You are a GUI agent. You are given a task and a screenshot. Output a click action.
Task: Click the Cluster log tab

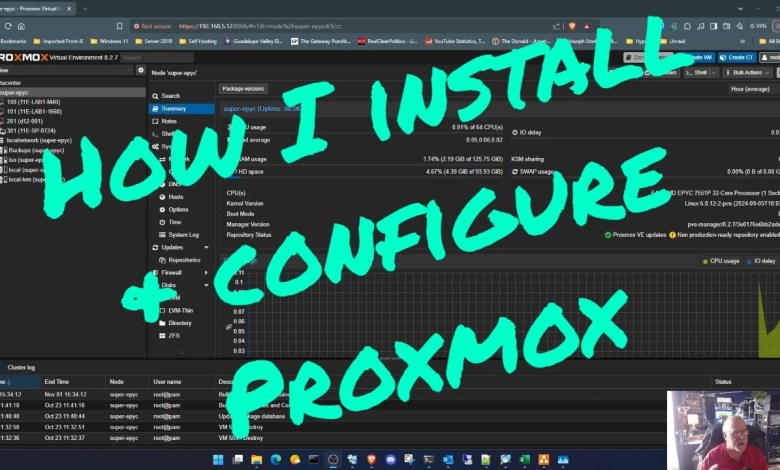coord(19,368)
